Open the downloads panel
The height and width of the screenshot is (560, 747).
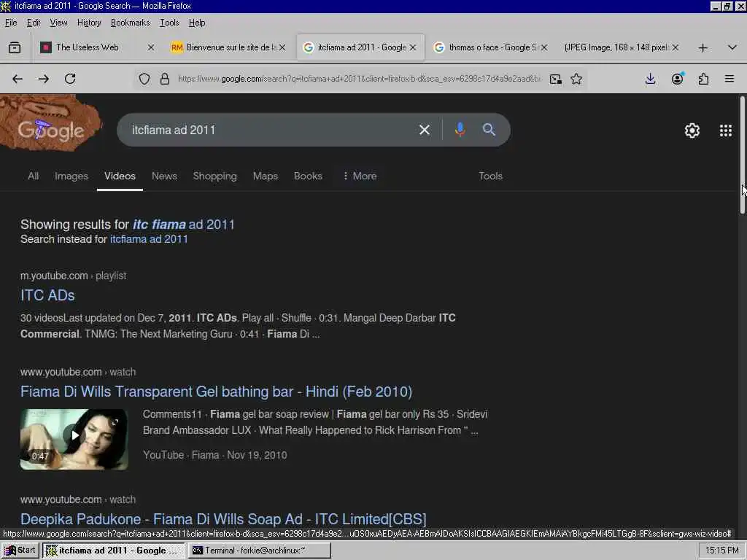coord(650,79)
